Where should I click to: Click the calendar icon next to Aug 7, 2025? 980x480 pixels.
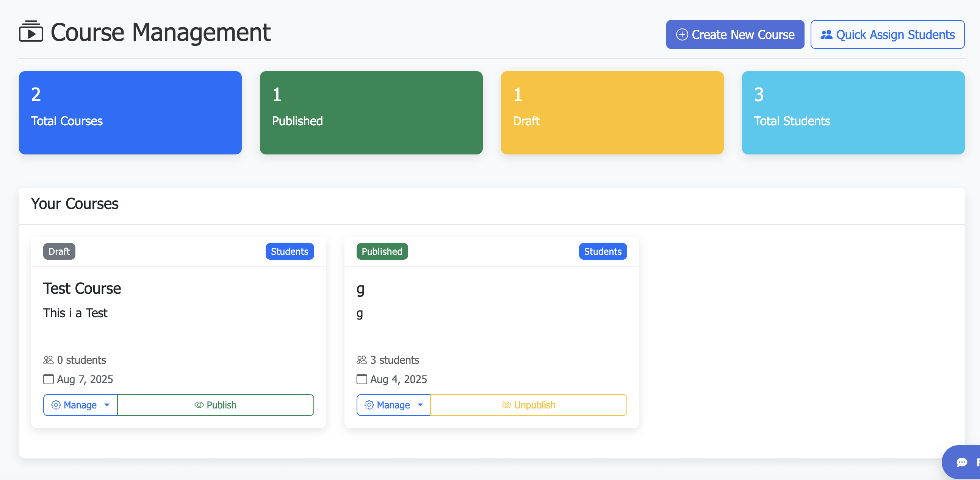(x=48, y=379)
